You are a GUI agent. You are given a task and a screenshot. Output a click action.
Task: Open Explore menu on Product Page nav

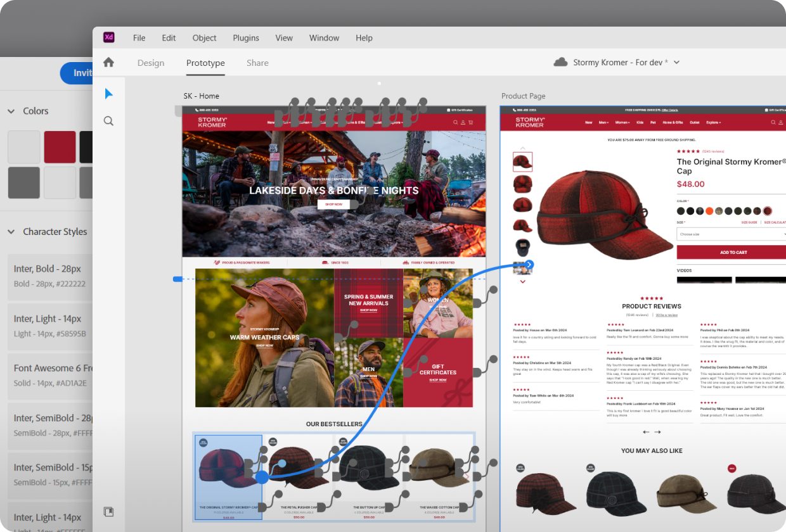pos(714,122)
